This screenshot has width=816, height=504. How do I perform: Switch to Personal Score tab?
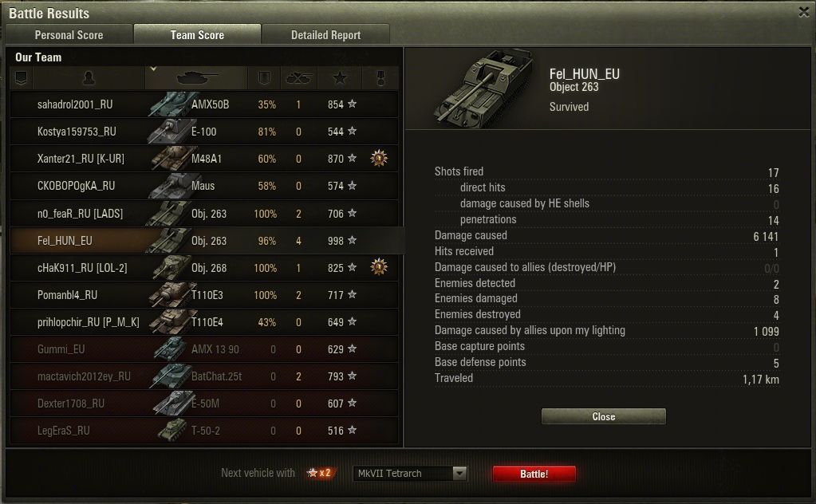[69, 35]
